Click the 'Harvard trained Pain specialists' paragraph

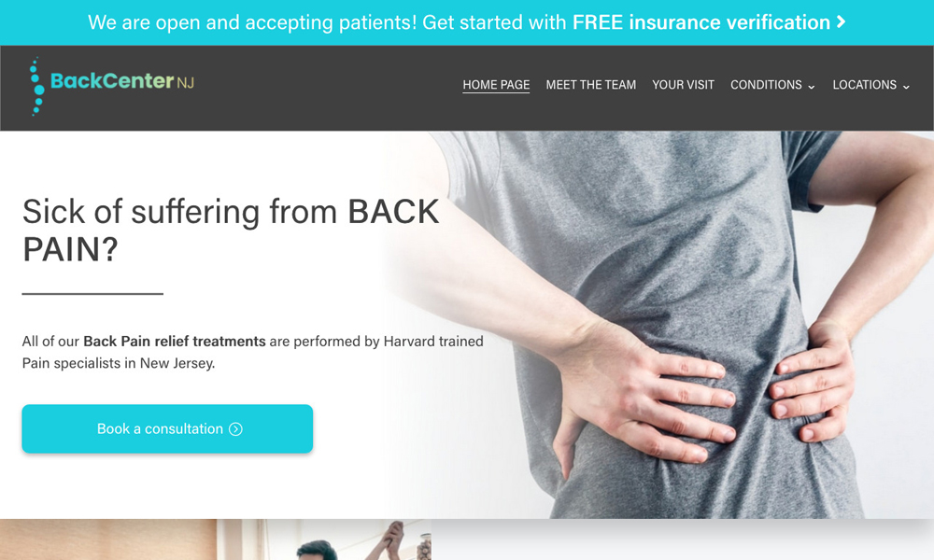tap(252, 352)
